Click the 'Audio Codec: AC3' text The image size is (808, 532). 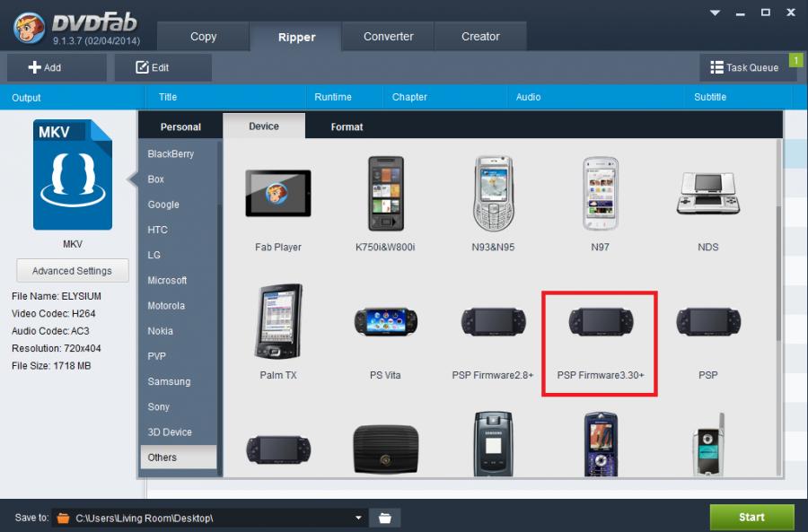tap(50, 331)
